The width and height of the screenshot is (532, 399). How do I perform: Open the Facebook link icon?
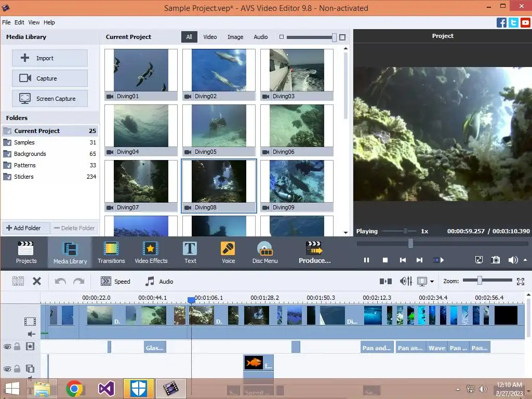coord(501,23)
